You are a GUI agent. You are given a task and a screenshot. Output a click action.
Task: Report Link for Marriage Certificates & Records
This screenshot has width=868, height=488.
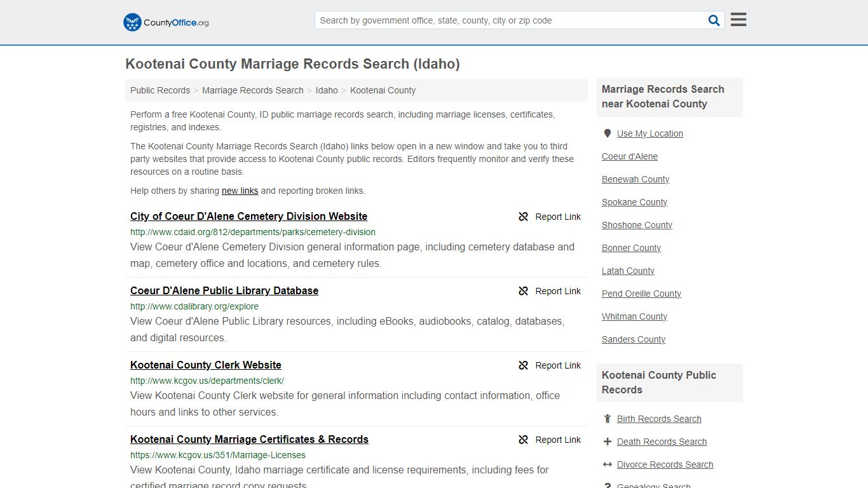558,440
